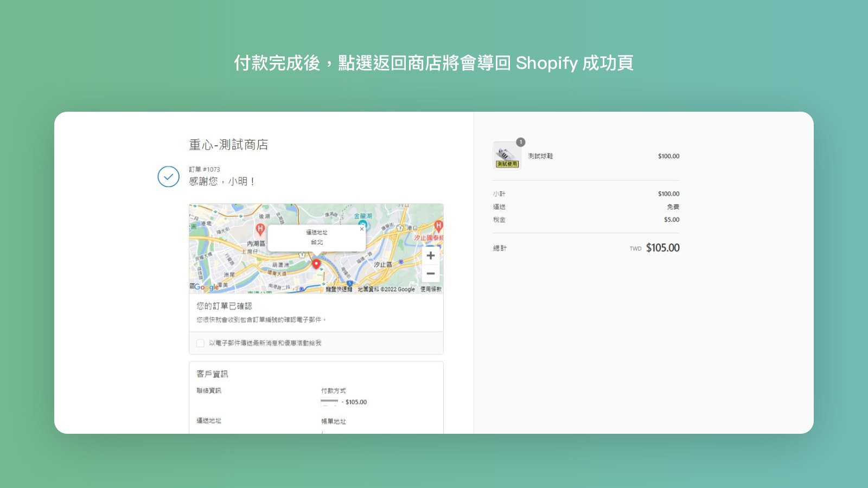Click the 小計 $100.00 value
Screen dimensions: 868x488
668,194
